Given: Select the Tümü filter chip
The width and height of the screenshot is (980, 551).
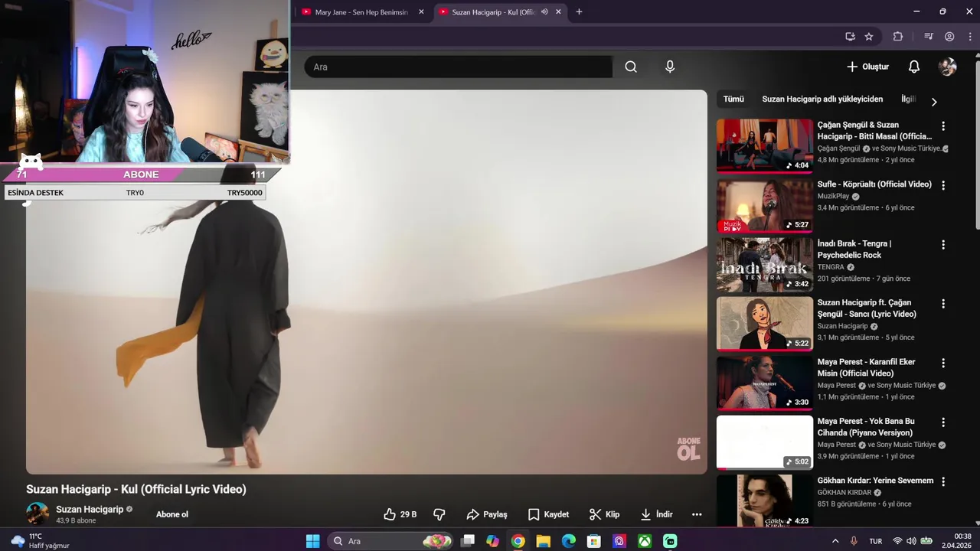Looking at the screenshot, I should 733,99.
